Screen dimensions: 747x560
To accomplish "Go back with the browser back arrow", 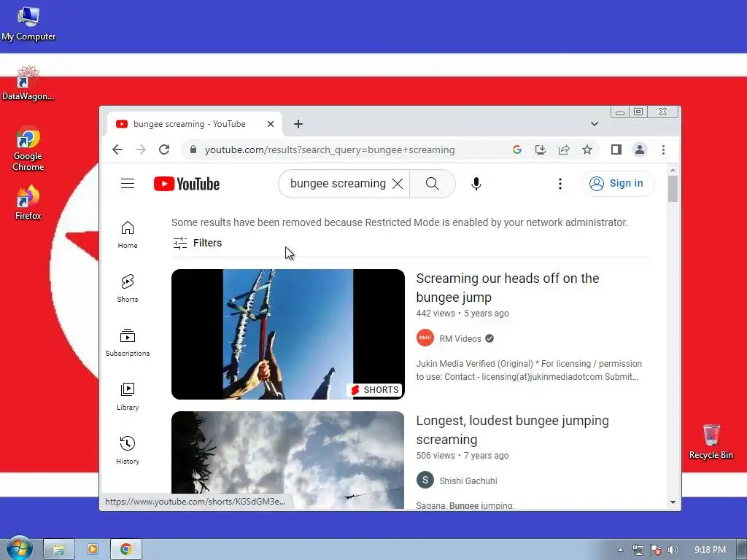I will (x=117, y=149).
